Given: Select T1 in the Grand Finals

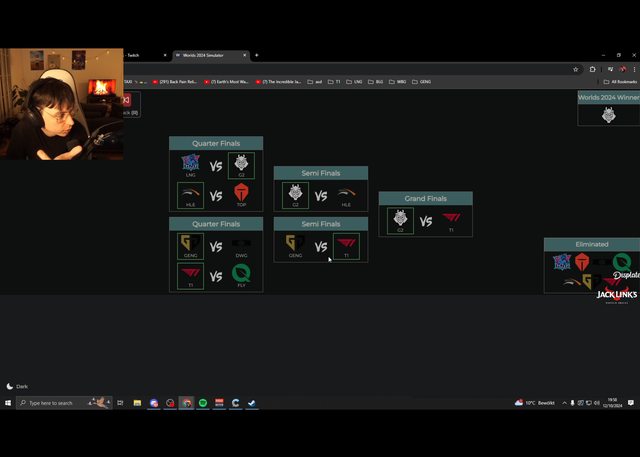Looking at the screenshot, I should click(x=451, y=220).
